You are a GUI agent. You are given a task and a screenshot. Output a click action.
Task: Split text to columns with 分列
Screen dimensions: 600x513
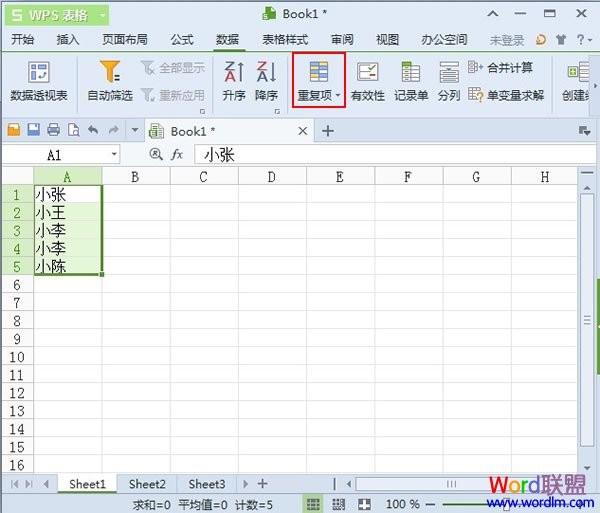pos(449,81)
